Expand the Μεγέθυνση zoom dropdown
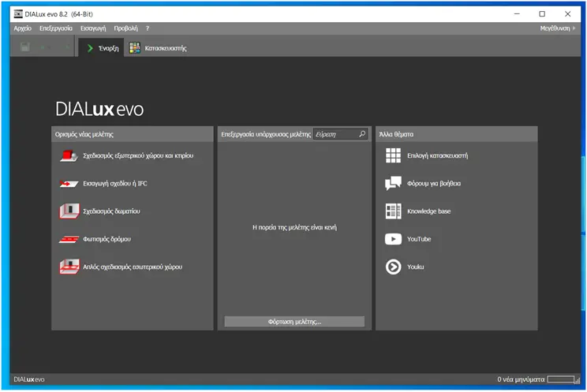The height and width of the screenshot is (392, 587). coord(558,28)
